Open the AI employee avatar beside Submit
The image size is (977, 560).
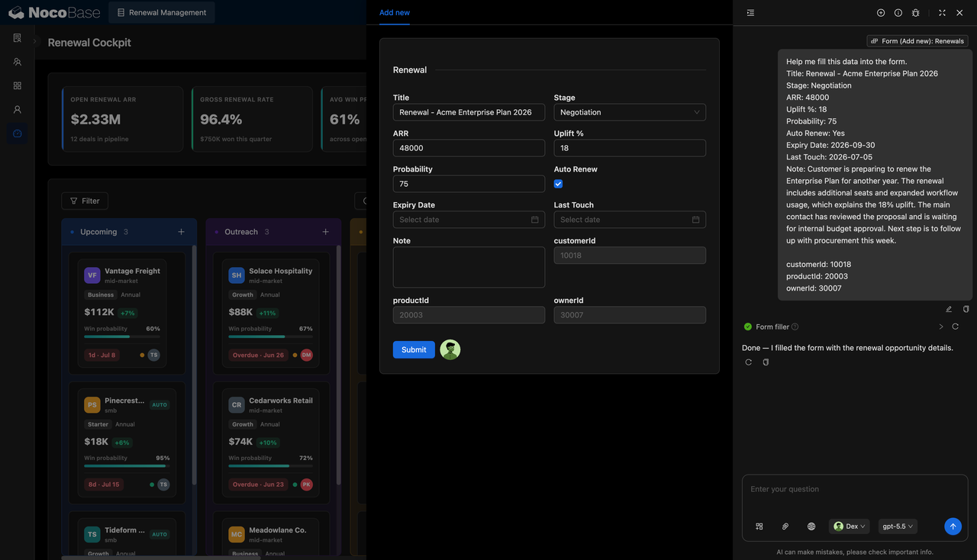click(450, 349)
